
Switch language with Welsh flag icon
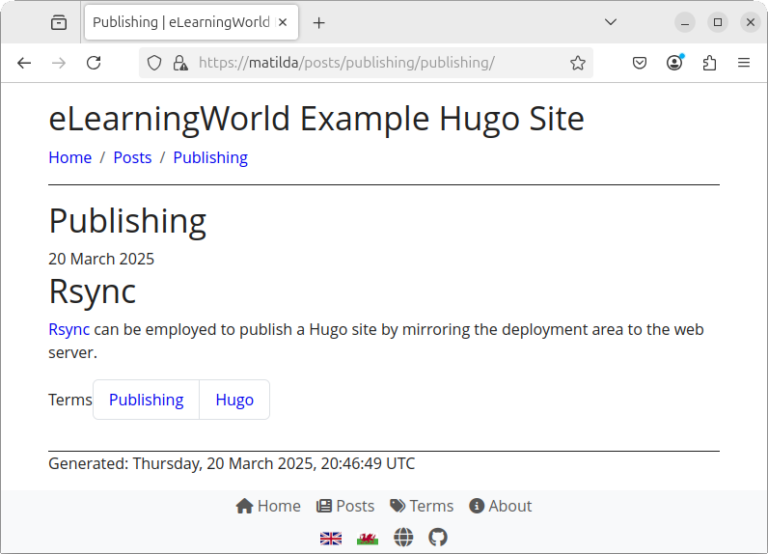coord(367,538)
